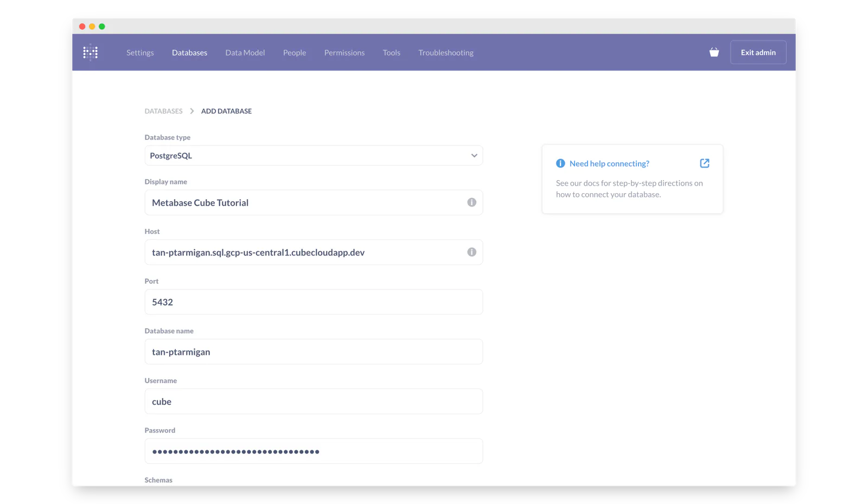Click the yellow minimize window button

point(92,27)
